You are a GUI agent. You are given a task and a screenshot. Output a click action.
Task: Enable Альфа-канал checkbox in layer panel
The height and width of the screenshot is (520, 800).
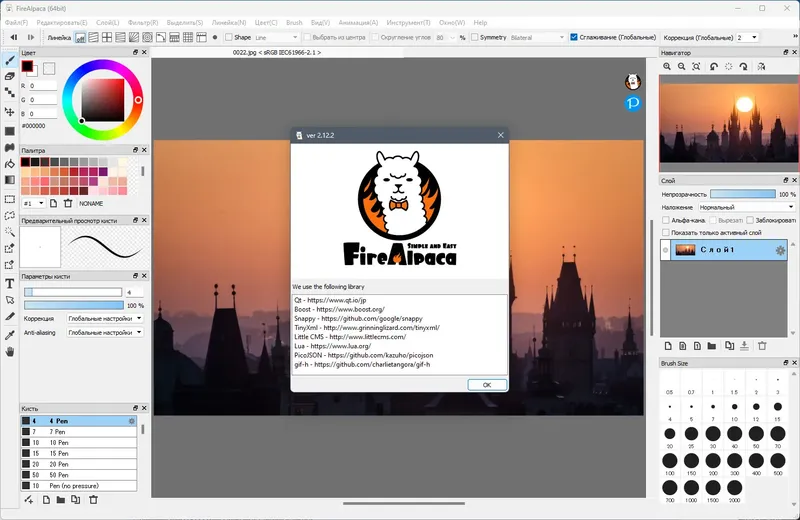pyautogui.click(x=666, y=220)
